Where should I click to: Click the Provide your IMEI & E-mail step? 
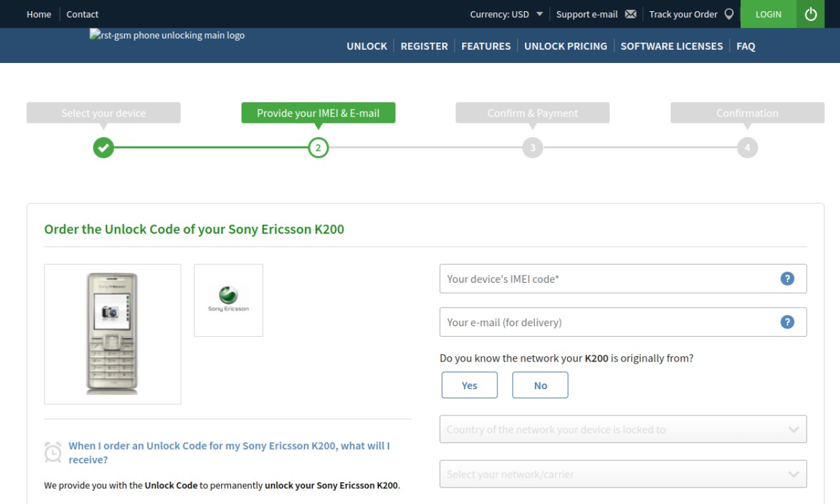(318, 113)
